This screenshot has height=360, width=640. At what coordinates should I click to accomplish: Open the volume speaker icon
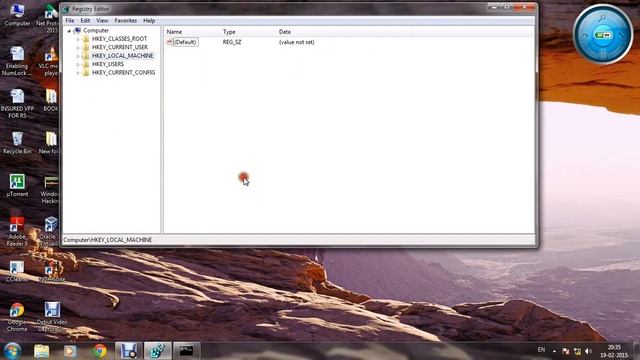click(588, 351)
